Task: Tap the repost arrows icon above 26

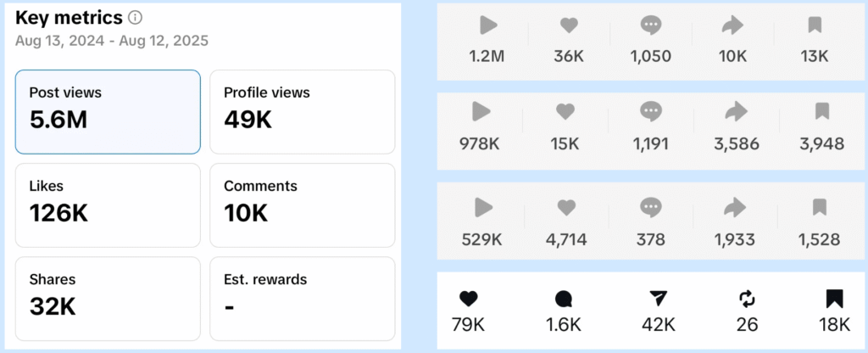Action: pyautogui.click(x=747, y=300)
